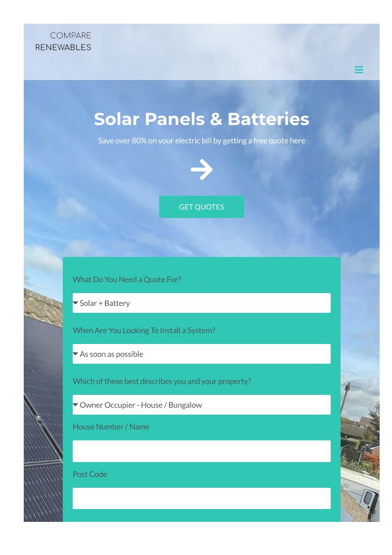Click the Post Code label
392x555 pixels.
point(89,474)
